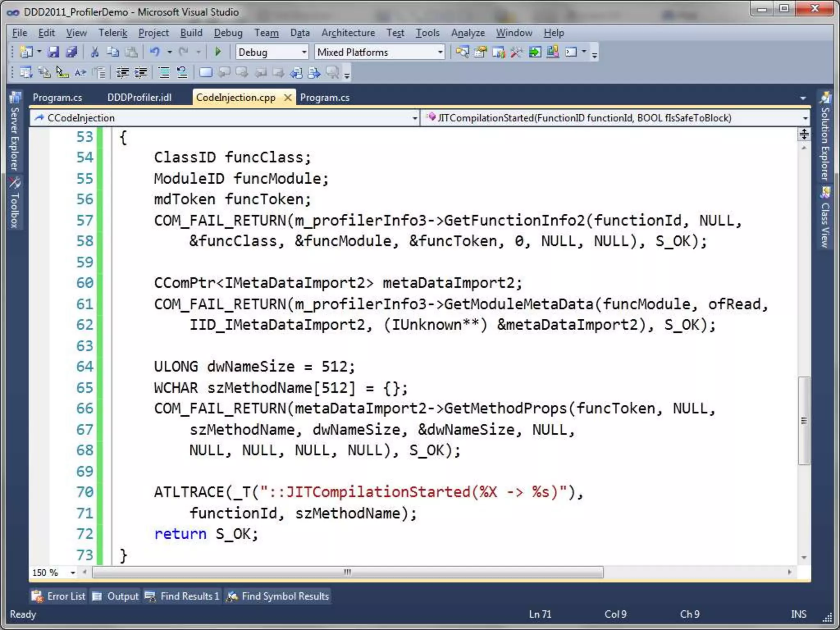Click the Cut scissors icon

click(x=95, y=52)
